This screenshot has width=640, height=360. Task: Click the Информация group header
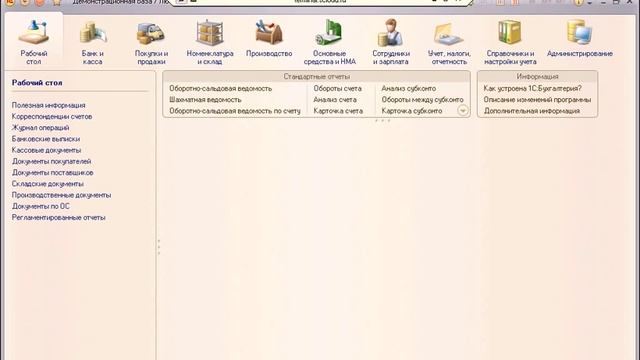[x=538, y=76]
